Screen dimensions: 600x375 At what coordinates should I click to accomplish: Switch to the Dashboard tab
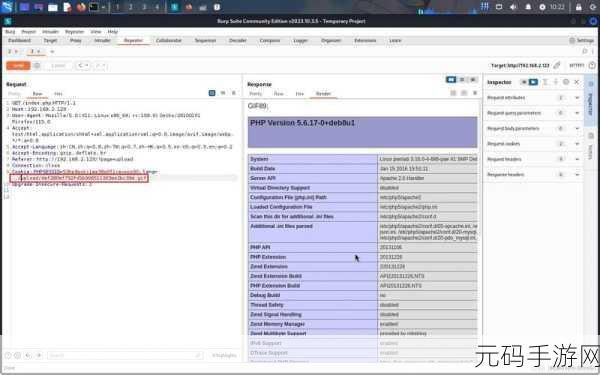20,41
